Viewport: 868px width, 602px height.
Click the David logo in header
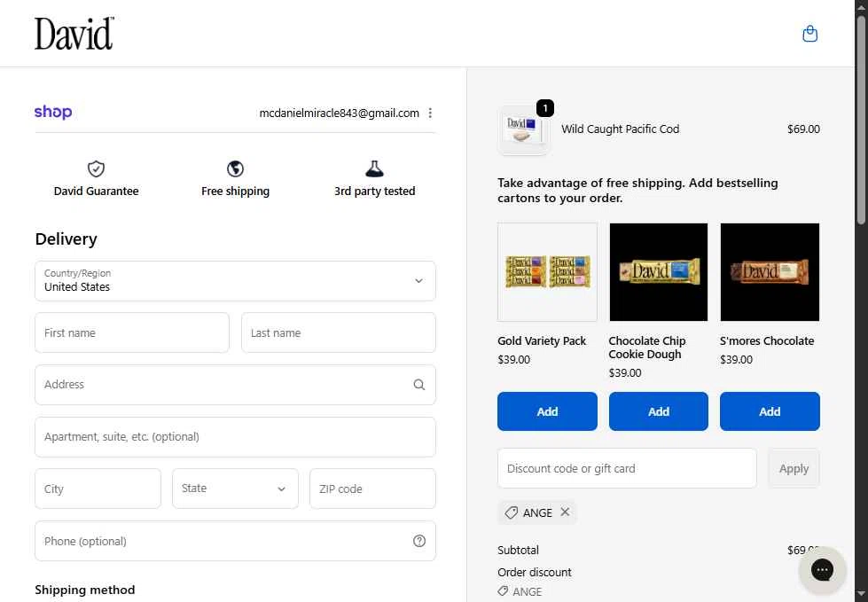coord(74,33)
